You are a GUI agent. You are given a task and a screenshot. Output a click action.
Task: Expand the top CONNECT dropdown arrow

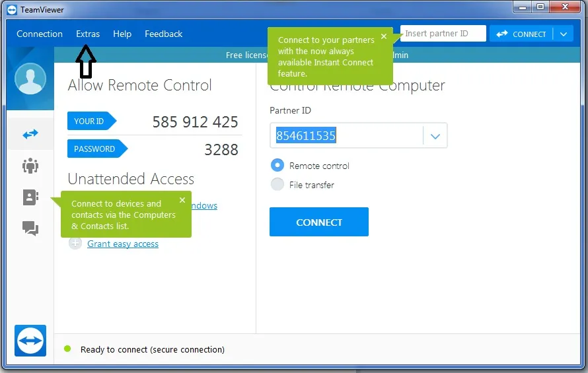click(564, 34)
